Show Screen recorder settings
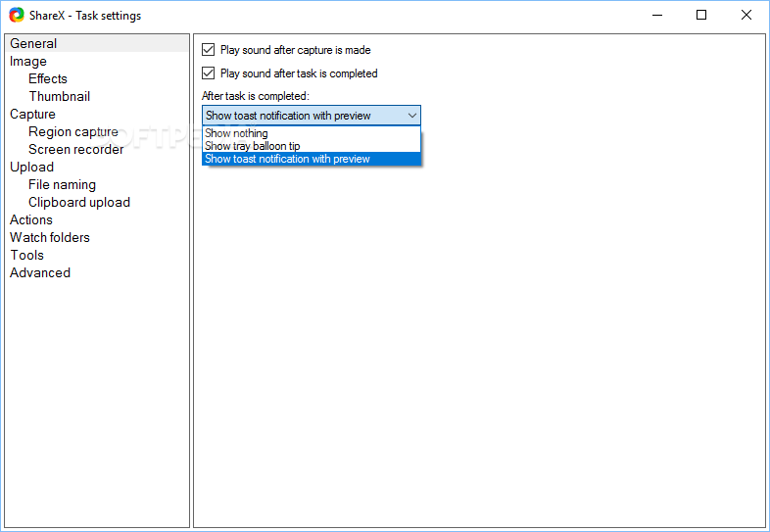 pyautogui.click(x=76, y=149)
